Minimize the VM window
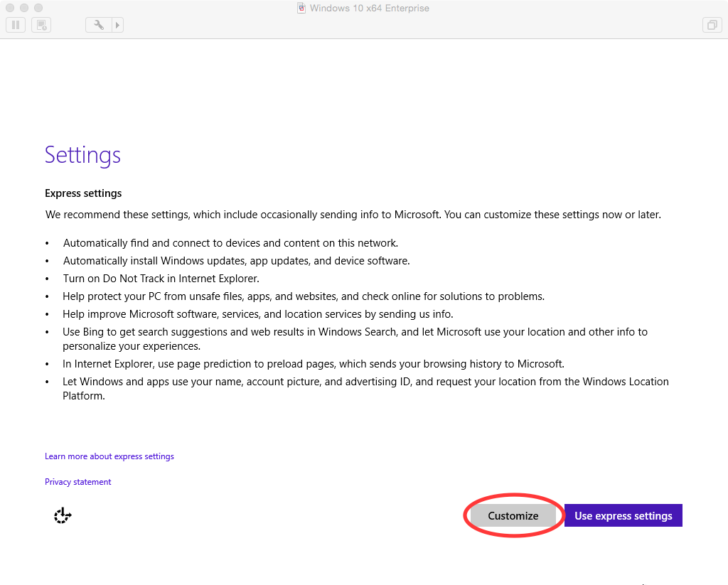The width and height of the screenshot is (728, 585). [x=24, y=8]
